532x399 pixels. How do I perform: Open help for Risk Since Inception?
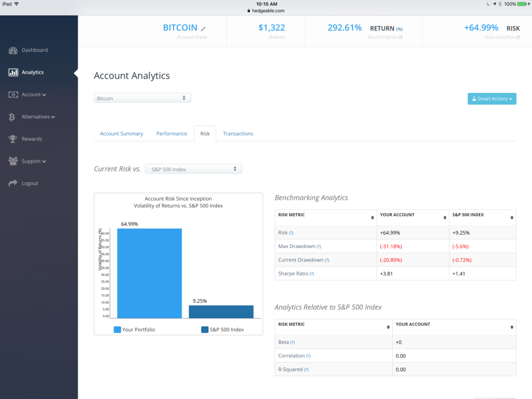pyautogui.click(x=518, y=37)
